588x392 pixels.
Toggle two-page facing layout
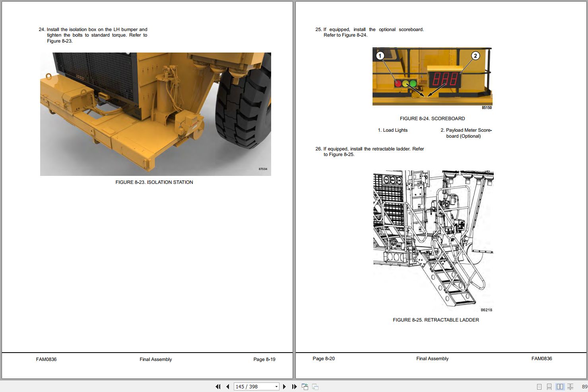click(x=560, y=386)
